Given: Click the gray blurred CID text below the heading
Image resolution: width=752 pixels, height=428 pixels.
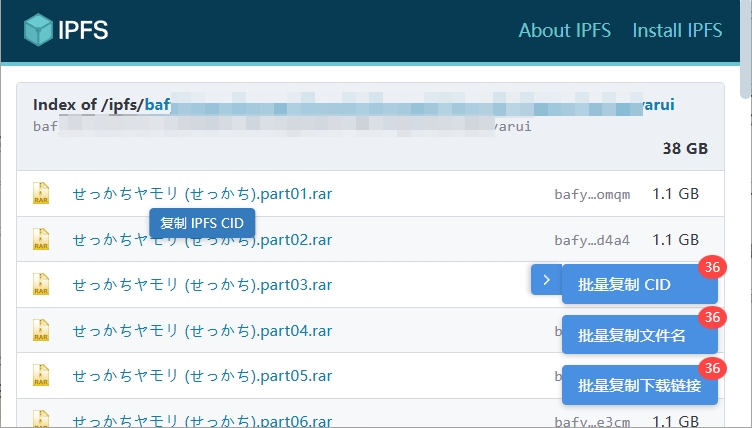Looking at the screenshot, I should coord(282,127).
